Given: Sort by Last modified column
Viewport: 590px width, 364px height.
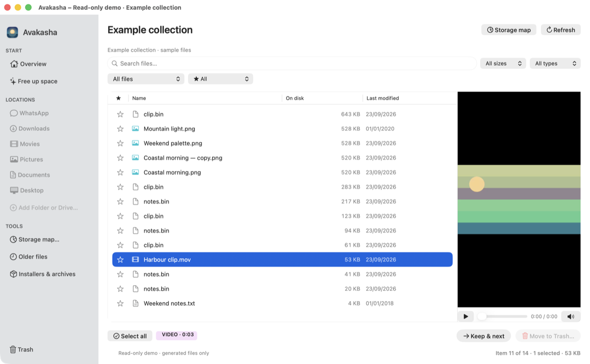Looking at the screenshot, I should coord(383,98).
